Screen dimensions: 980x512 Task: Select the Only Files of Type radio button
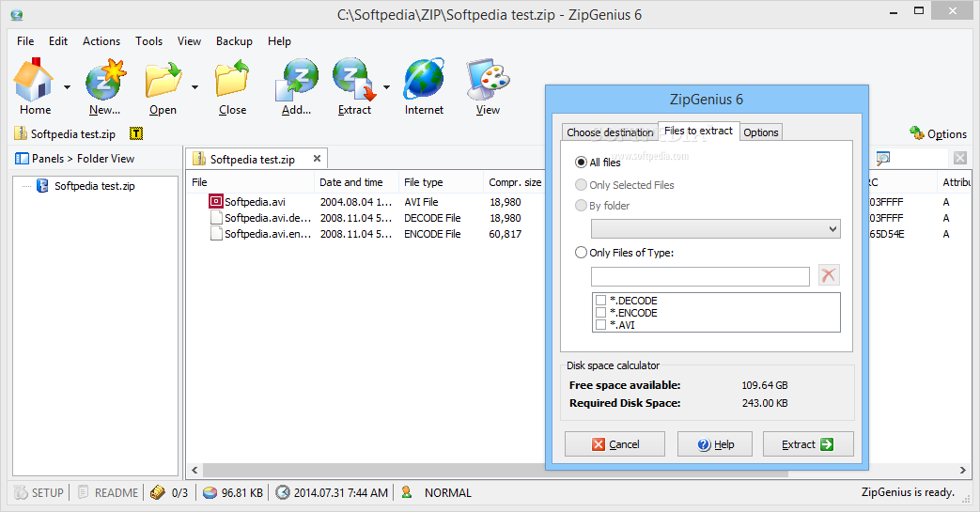click(581, 252)
